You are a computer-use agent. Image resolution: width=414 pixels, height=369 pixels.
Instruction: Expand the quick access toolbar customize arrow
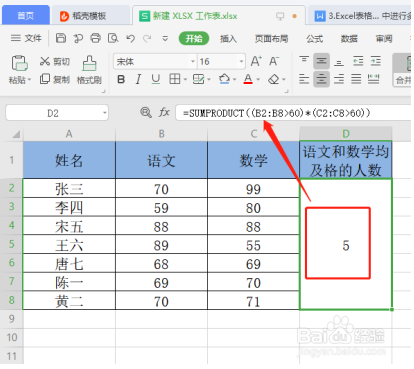point(165,39)
